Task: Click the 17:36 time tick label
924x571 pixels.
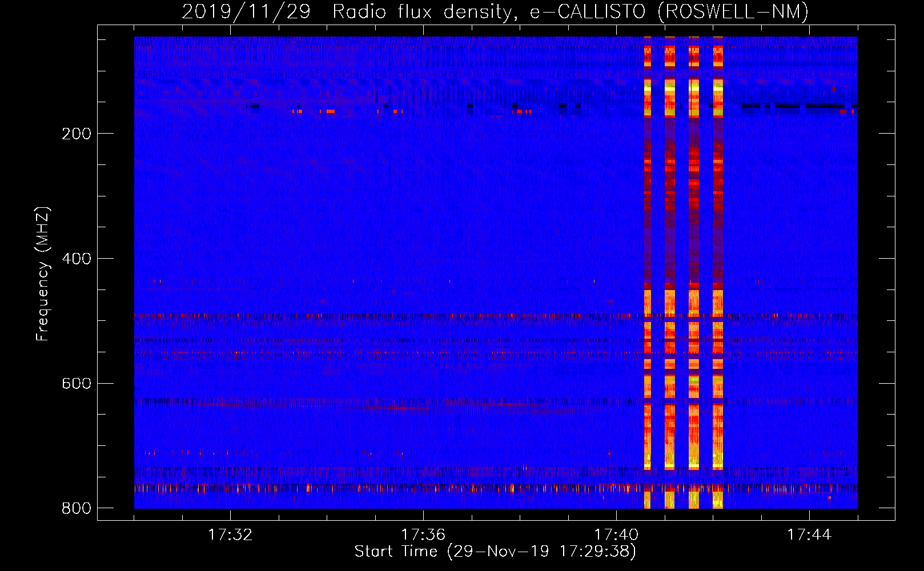Action: click(x=423, y=535)
